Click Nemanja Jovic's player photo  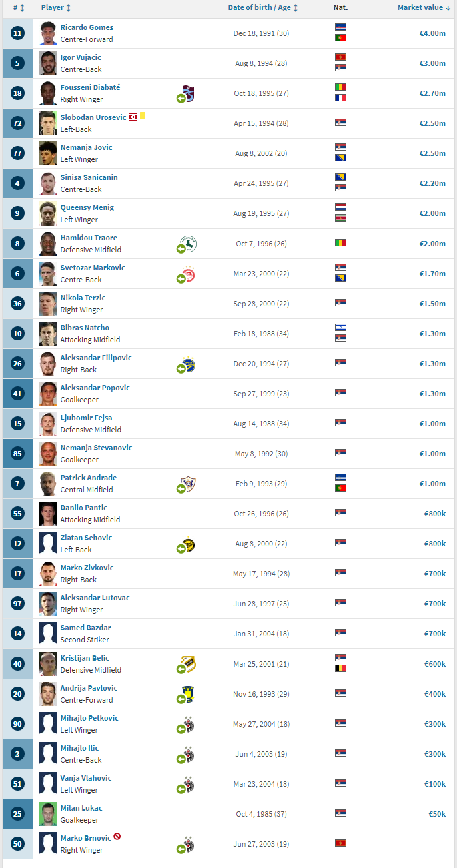48,153
